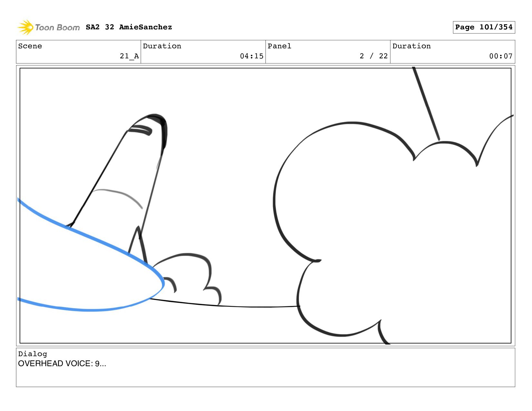Select the panel count '2 / 22'
Screen dimensions: 532x411
(x=374, y=56)
